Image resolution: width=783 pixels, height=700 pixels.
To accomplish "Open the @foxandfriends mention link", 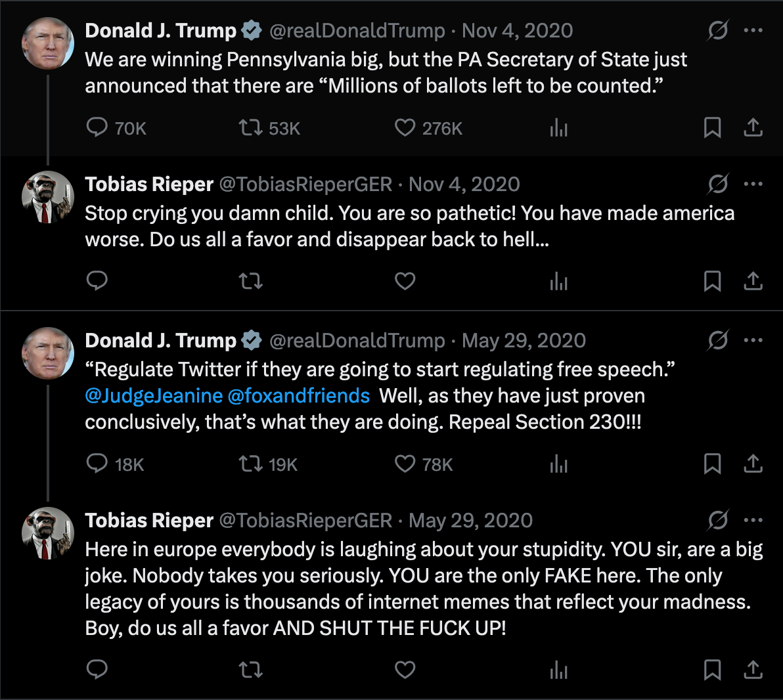I will 299,395.
